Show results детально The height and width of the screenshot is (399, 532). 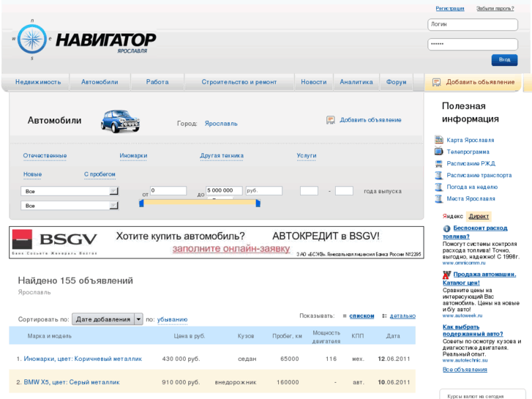[x=402, y=316]
